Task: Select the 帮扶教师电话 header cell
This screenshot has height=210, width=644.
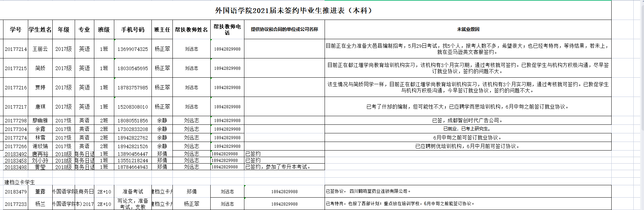Action: point(227,30)
